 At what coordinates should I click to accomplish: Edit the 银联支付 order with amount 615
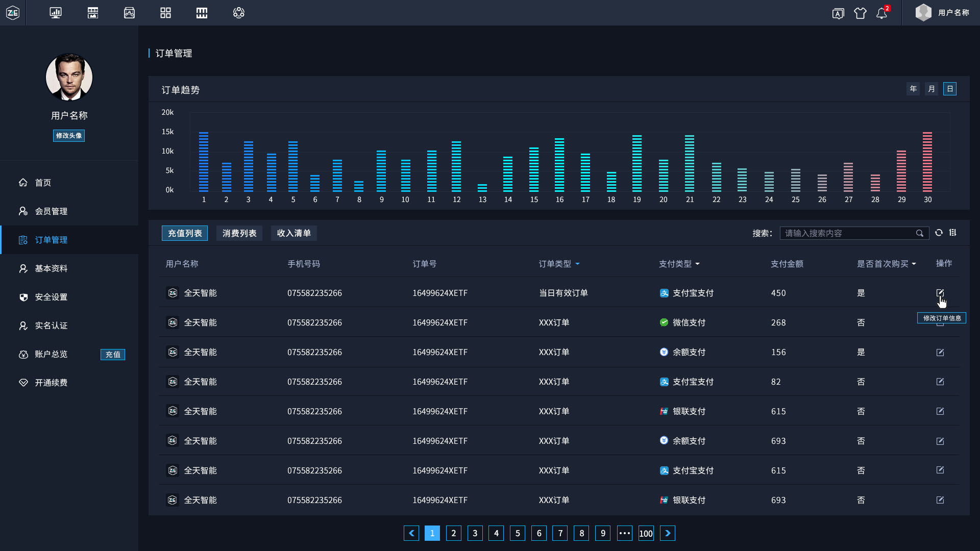pyautogui.click(x=940, y=411)
